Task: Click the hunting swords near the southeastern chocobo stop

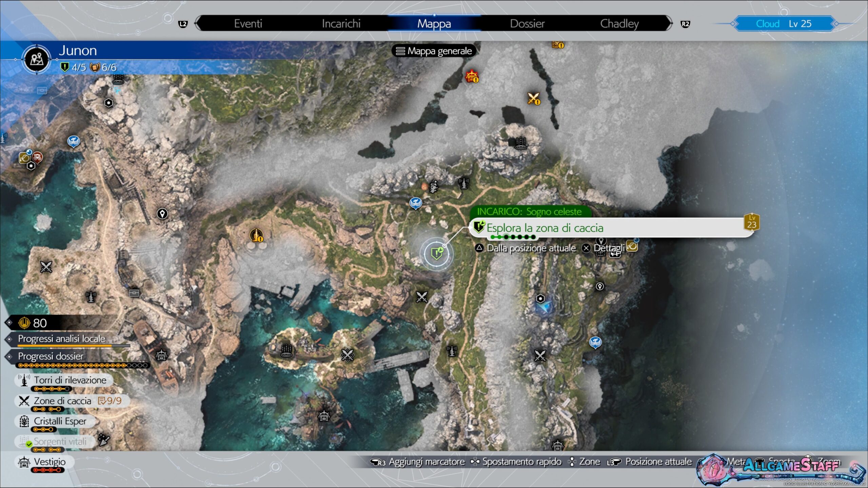Action: pos(540,355)
